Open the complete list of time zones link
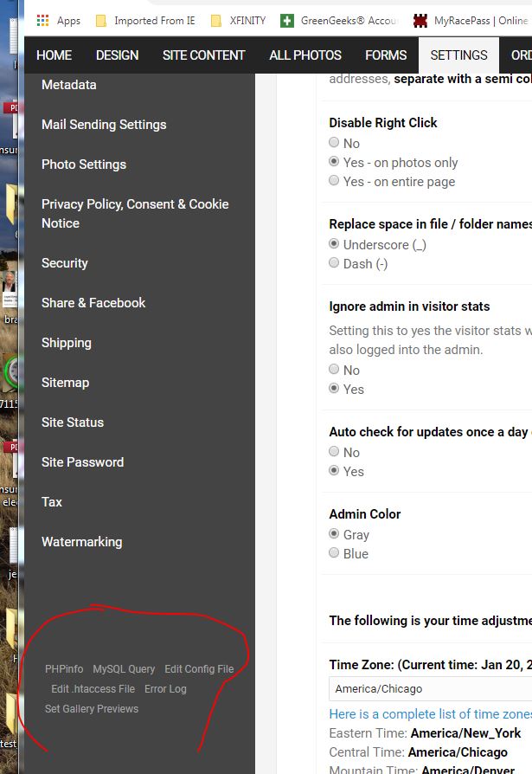Viewport: 532px width, 774px height. [431, 714]
